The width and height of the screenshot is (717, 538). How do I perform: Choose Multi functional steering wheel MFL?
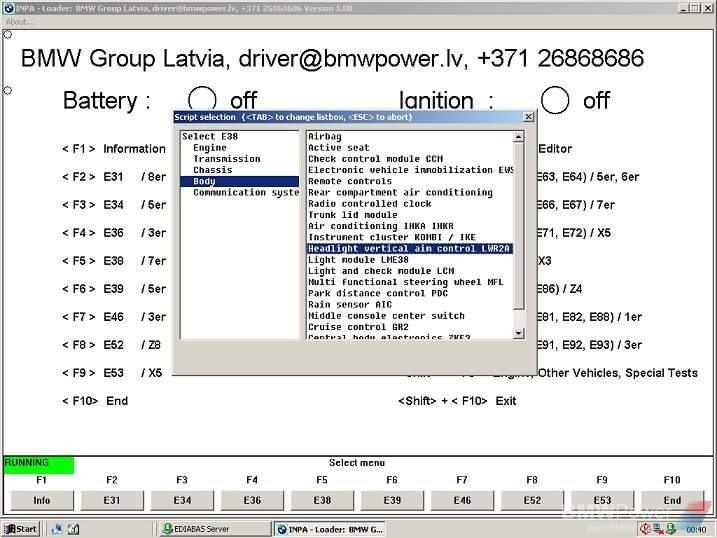pyautogui.click(x=406, y=282)
